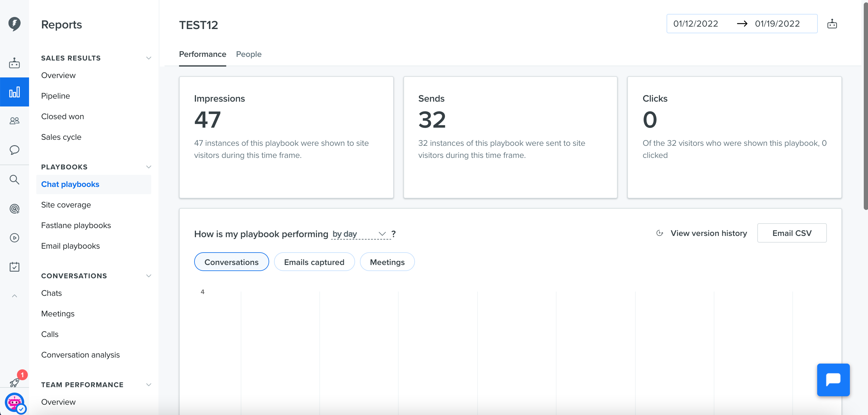Open Site coverage report in sidebar
The width and height of the screenshot is (868, 415).
[66, 205]
